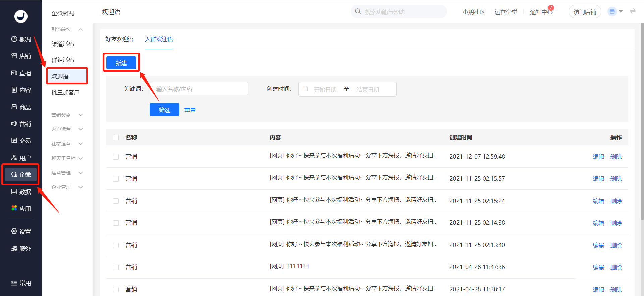Switch to the 好友欢迎语 tab

tap(119, 39)
